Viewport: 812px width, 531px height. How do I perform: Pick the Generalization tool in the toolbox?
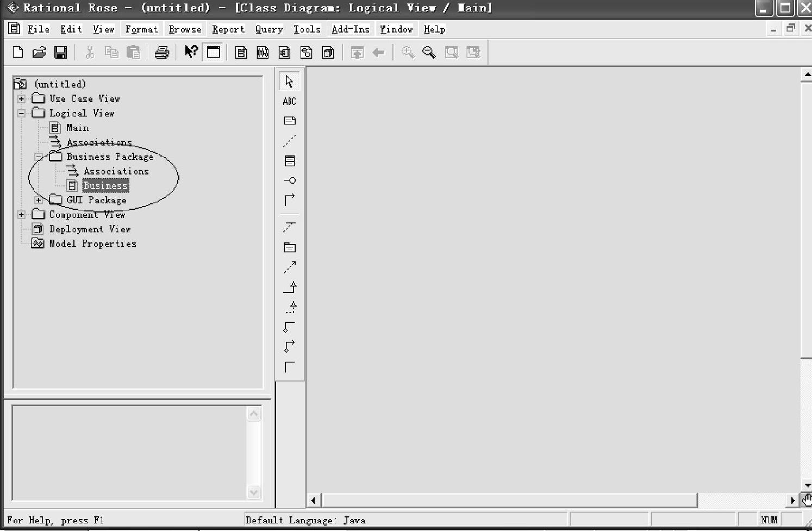pos(290,287)
